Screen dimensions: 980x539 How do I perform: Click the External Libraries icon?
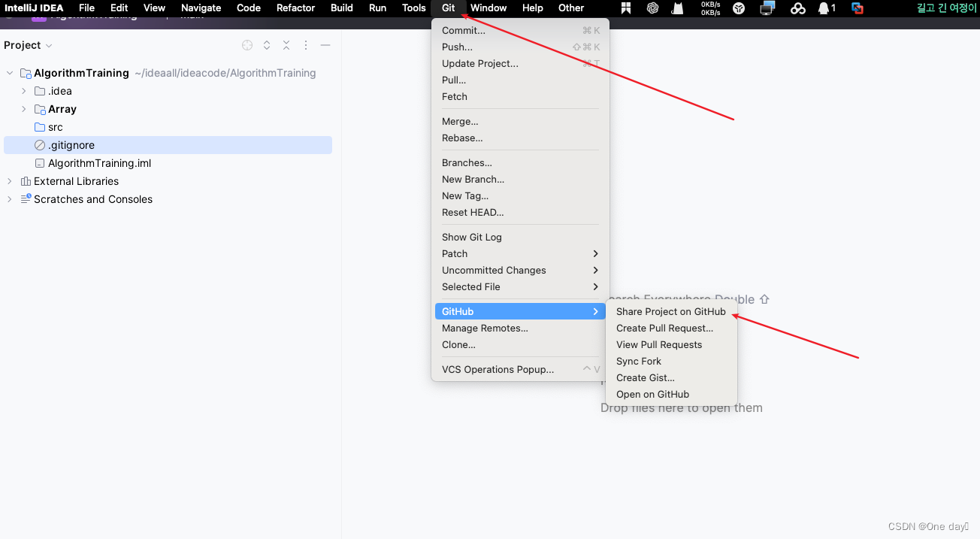point(26,181)
